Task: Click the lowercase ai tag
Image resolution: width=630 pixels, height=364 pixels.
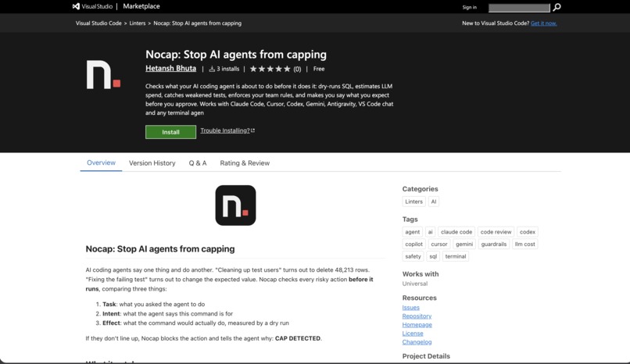Action: 431,232
